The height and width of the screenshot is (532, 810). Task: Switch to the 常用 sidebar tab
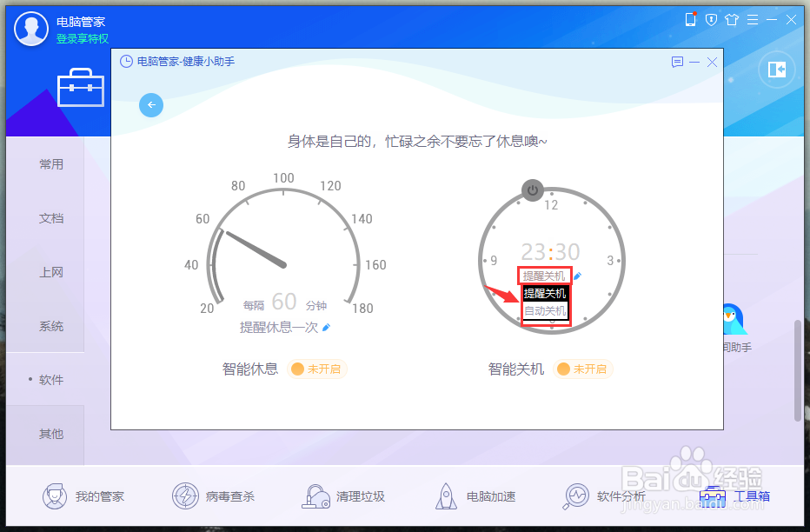click(51, 164)
